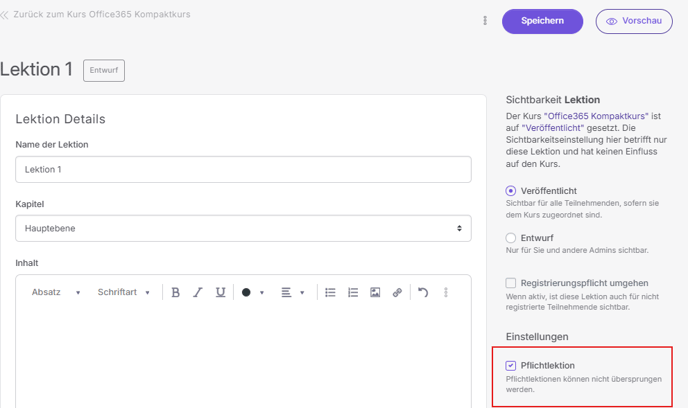688x408 pixels.
Task: Open the Kapitel Hauptebene select box
Action: 244,228
